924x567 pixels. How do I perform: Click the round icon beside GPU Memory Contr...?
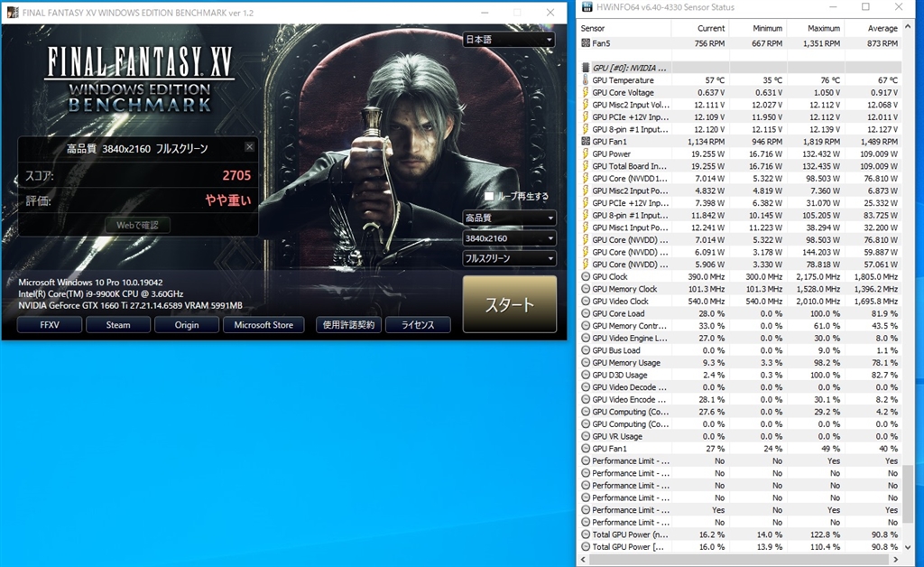[x=585, y=326]
